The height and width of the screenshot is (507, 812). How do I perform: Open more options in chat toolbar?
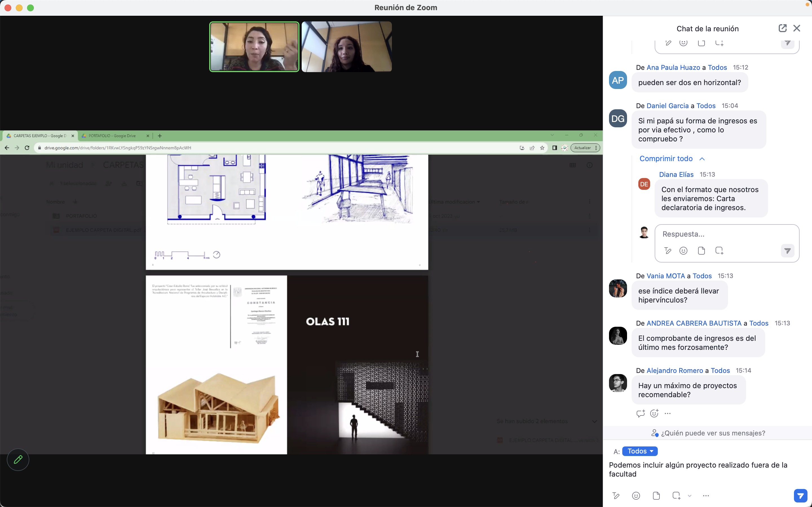706,496
